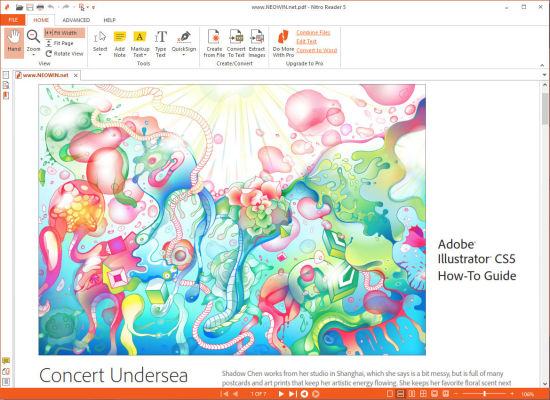Choose Fit Page view

click(60, 43)
